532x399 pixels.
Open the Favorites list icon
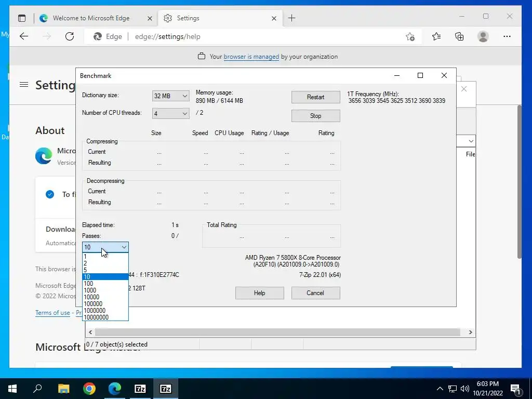tap(436, 36)
